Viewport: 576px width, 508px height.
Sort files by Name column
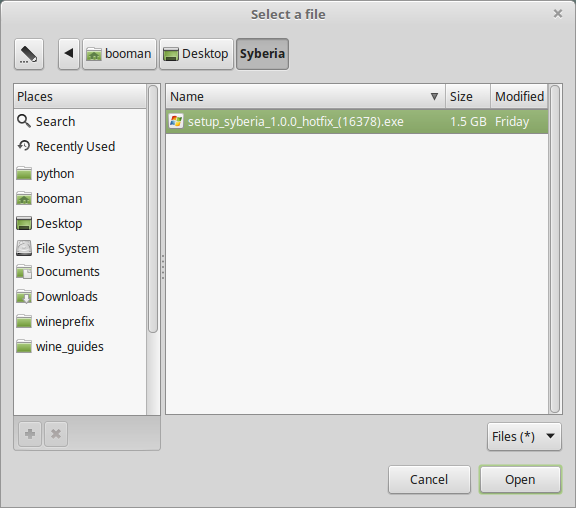point(306,97)
